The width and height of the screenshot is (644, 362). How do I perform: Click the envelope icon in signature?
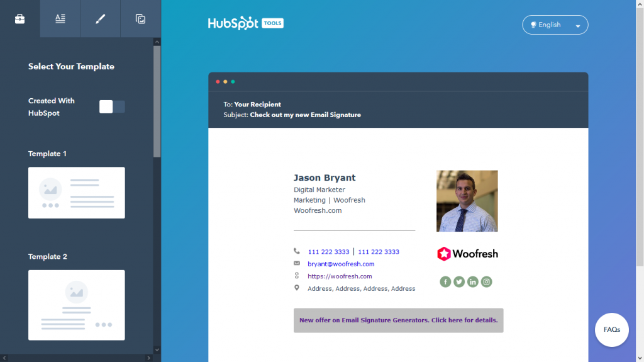pos(297,263)
